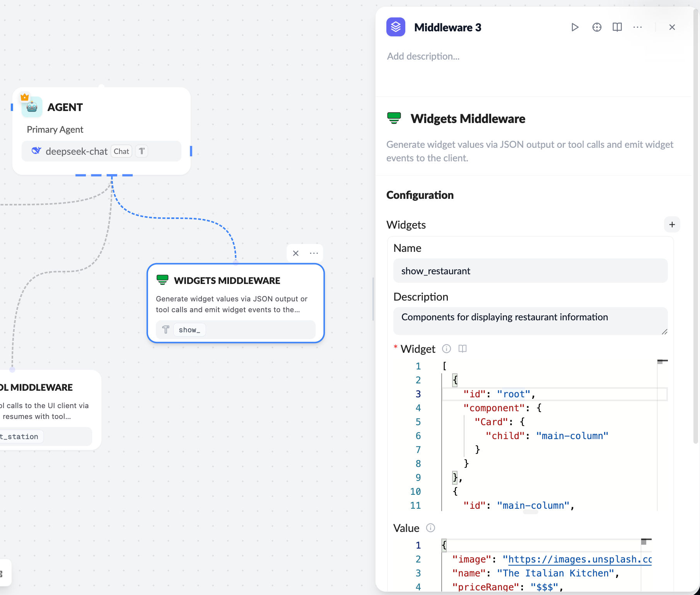Click the Chat badge on the Agent node
Screen dimensions: 700x595
(121, 151)
